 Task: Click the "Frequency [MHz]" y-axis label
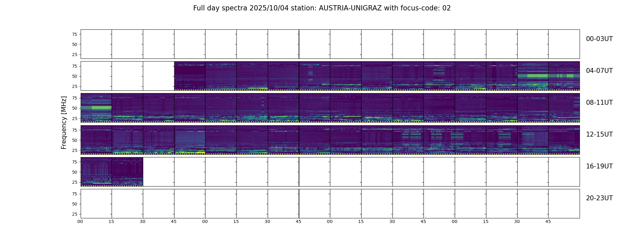tap(64, 123)
